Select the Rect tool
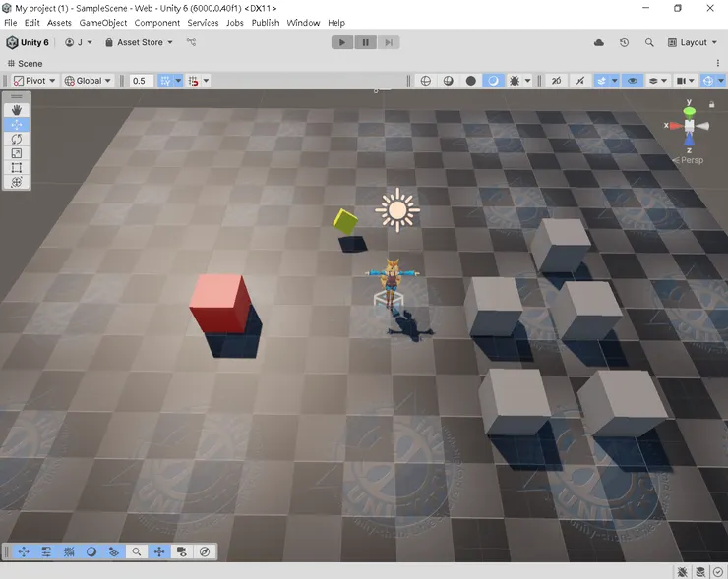 click(17, 167)
